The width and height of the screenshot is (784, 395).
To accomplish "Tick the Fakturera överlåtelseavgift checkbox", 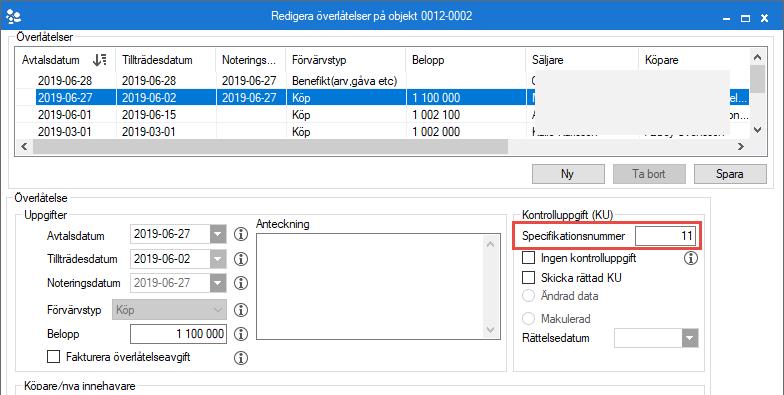I will click(53, 357).
